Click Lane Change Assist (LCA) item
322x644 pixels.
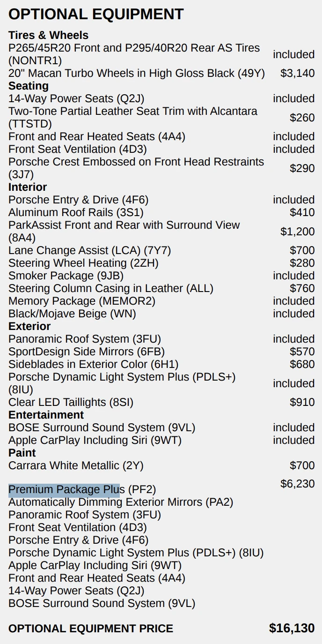coord(90,250)
